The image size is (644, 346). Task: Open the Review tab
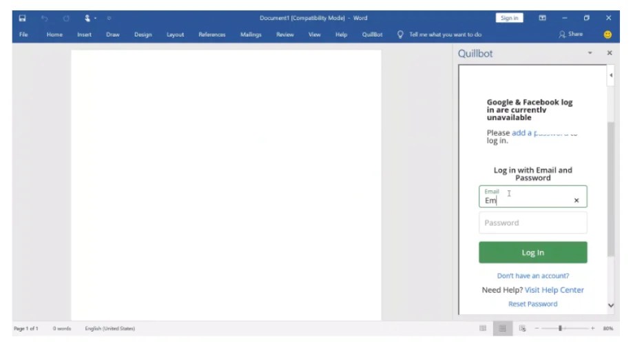[285, 34]
